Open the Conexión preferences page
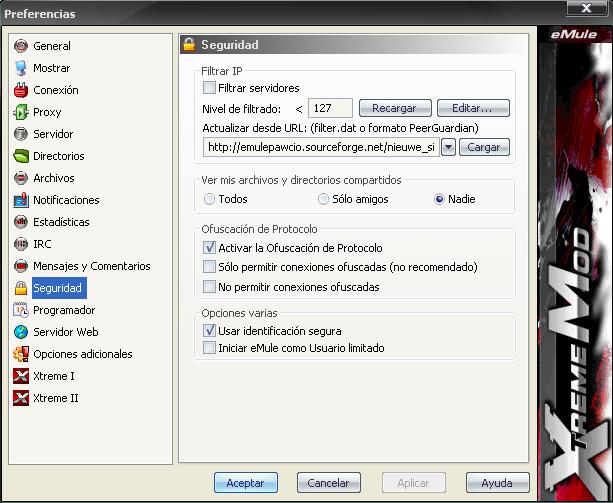Viewport: 613px width, 503px height. tap(56, 90)
